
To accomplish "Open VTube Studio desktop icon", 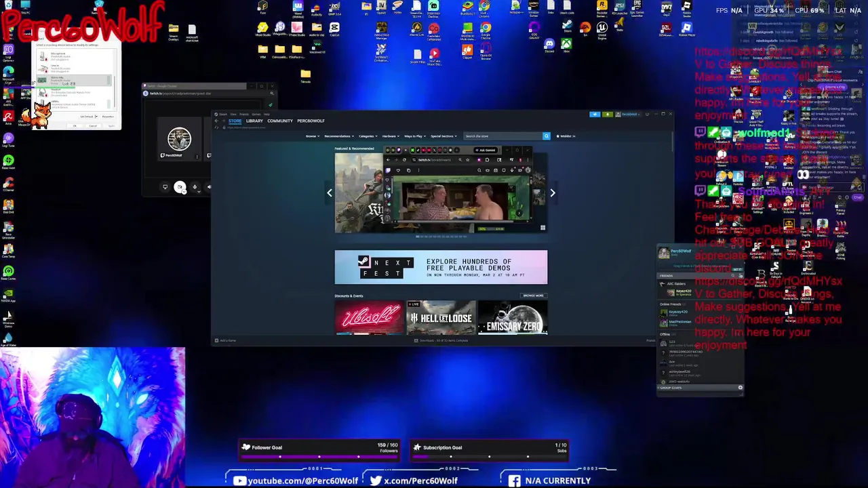I will (297, 28).
